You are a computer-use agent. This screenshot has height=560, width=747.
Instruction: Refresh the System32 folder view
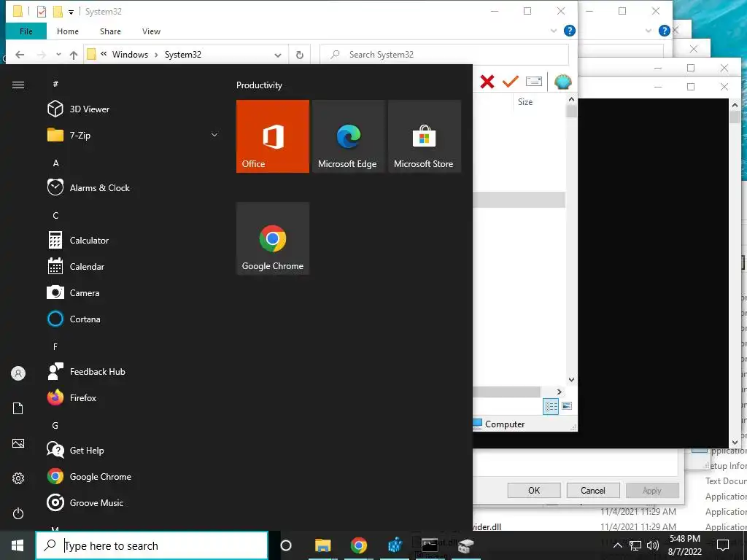point(300,55)
